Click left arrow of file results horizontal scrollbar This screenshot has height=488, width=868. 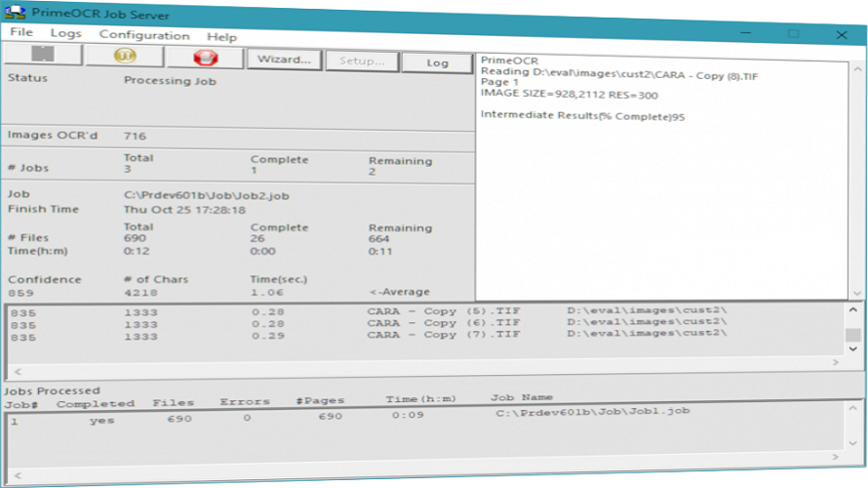18,371
